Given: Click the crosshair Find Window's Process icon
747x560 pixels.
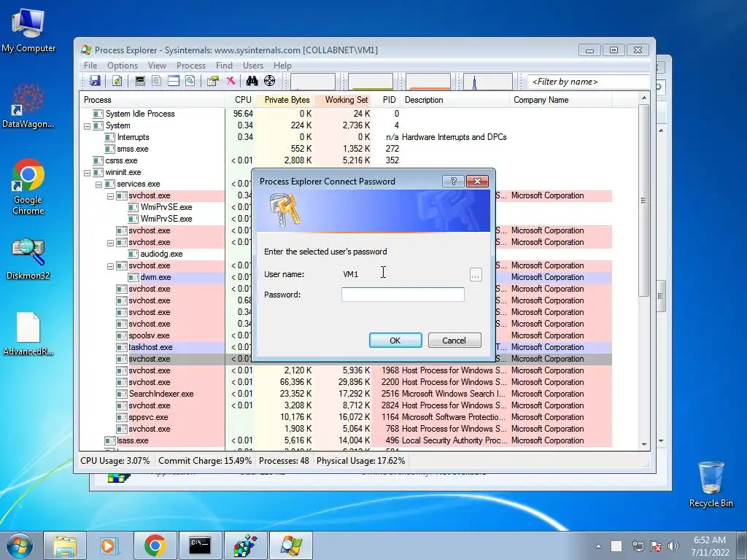Looking at the screenshot, I should pos(270,81).
